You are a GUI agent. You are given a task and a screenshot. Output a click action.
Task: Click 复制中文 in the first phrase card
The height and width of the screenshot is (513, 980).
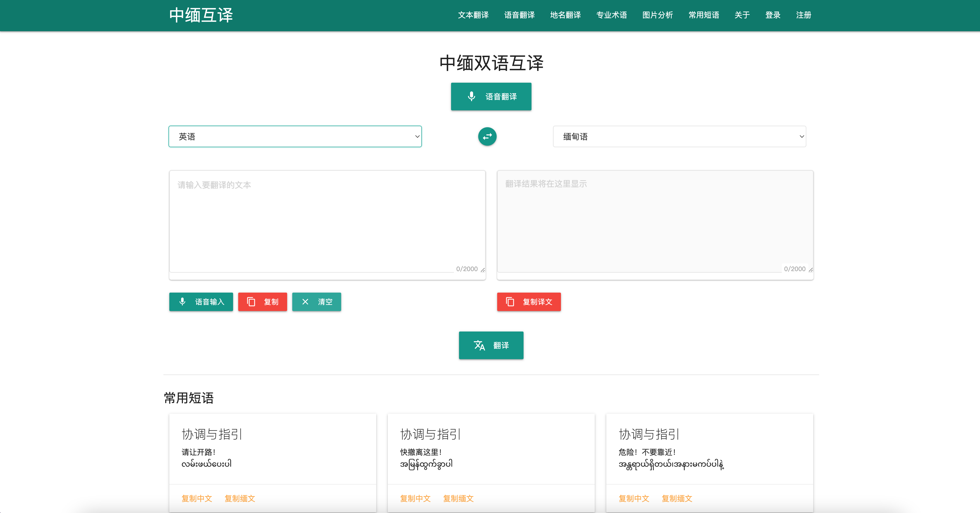coord(197,499)
